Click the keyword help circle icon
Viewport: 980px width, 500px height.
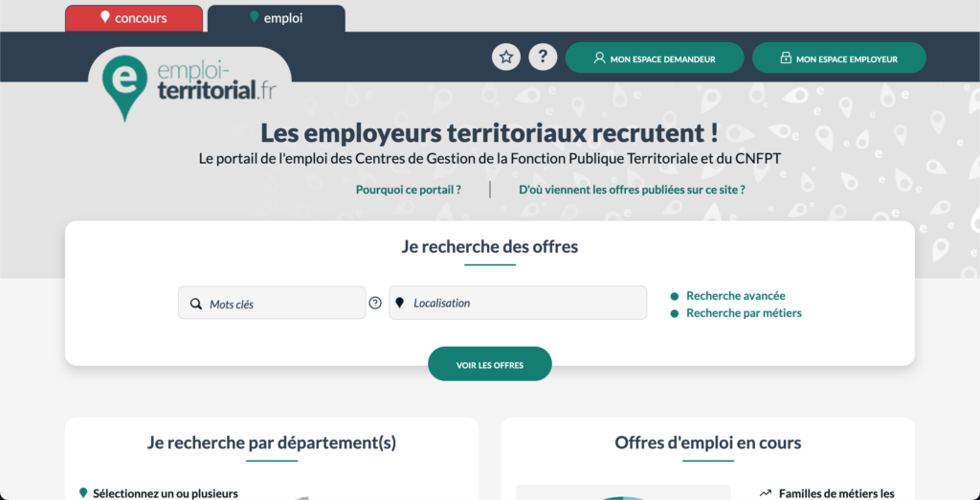click(375, 303)
